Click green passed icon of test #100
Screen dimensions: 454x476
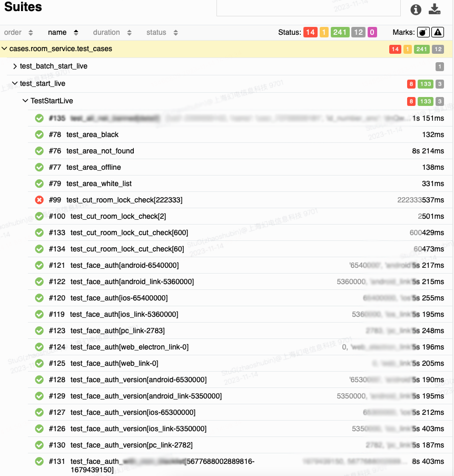tap(39, 217)
